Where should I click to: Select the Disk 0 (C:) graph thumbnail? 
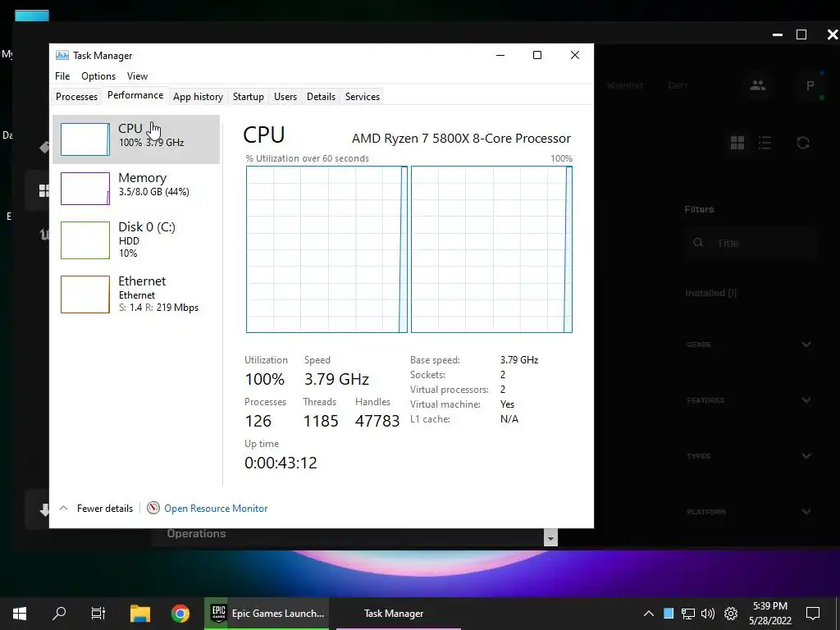(x=85, y=240)
